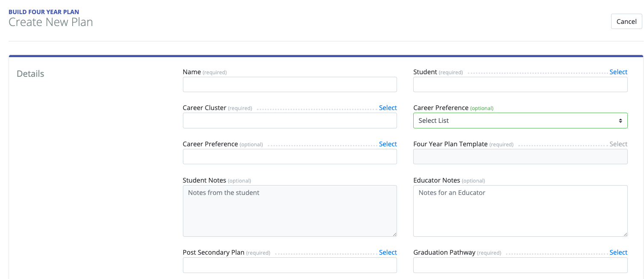Focus the Name input field
The image size is (644, 279).
pos(290,84)
